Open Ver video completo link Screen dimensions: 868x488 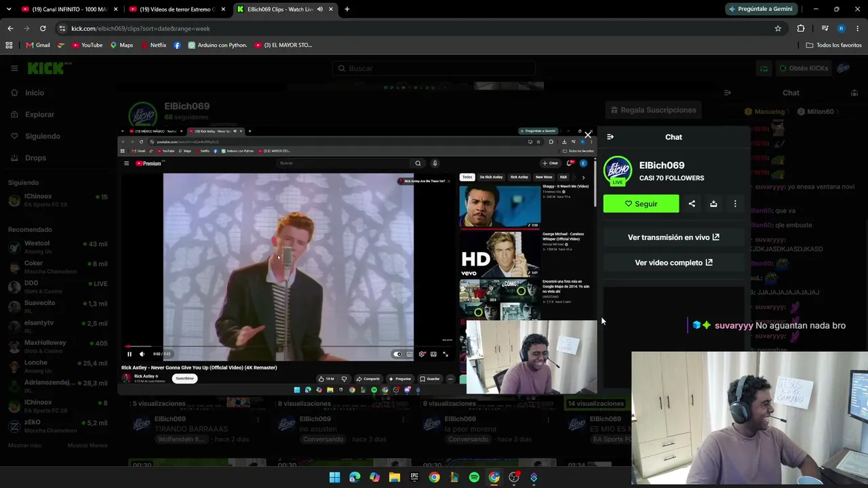pos(673,262)
